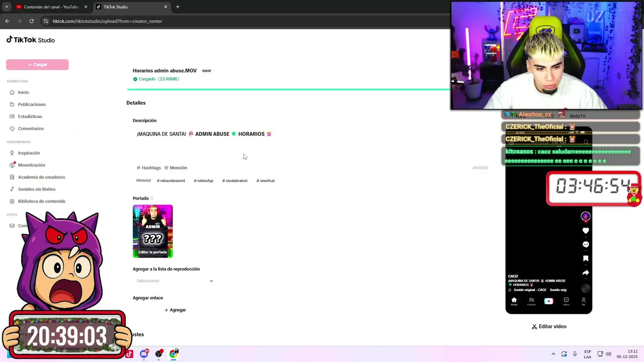
Task: Click the site info icon in address bar
Action: (x=46, y=21)
